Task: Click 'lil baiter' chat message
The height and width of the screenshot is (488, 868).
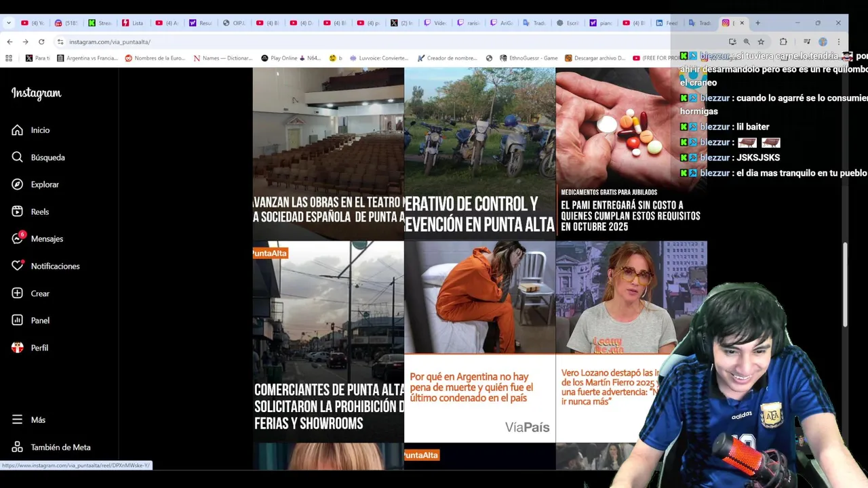Action: point(753,127)
